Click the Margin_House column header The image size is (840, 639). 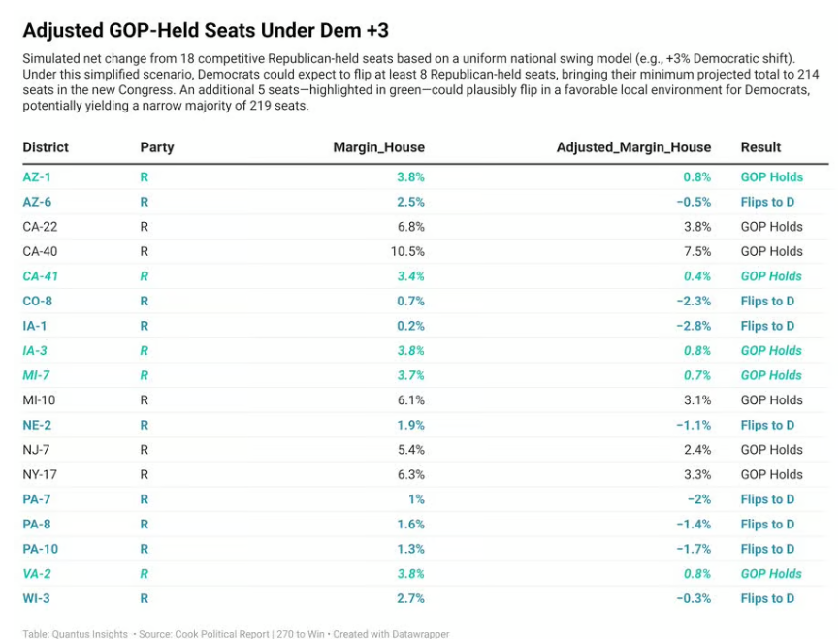(x=378, y=147)
